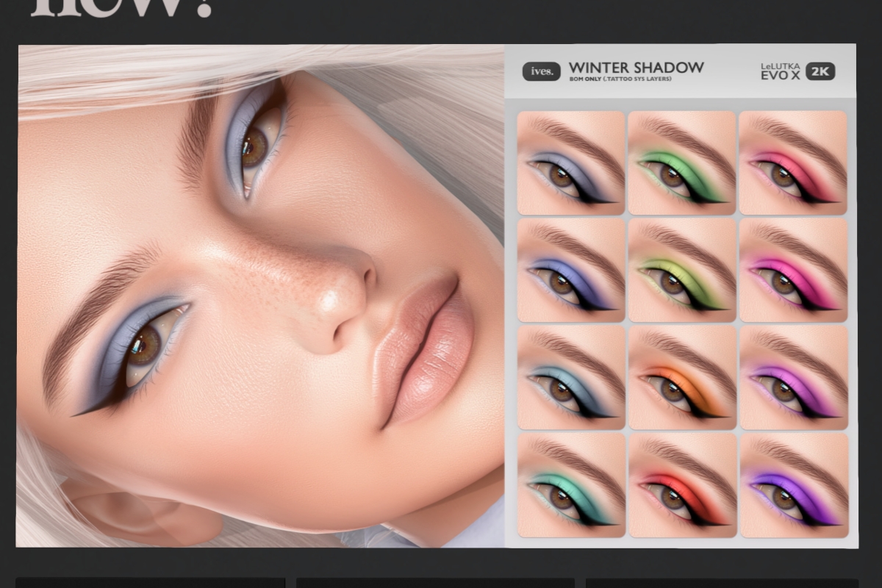Pick the hot pink magenta eyeshadow swatch

(792, 270)
